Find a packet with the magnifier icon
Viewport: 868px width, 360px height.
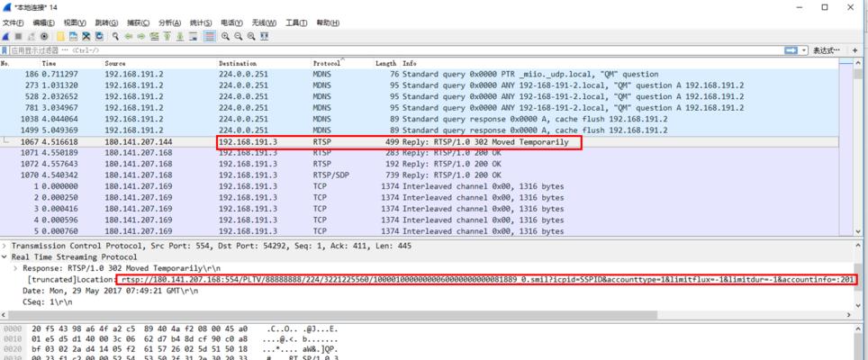[x=115, y=37]
